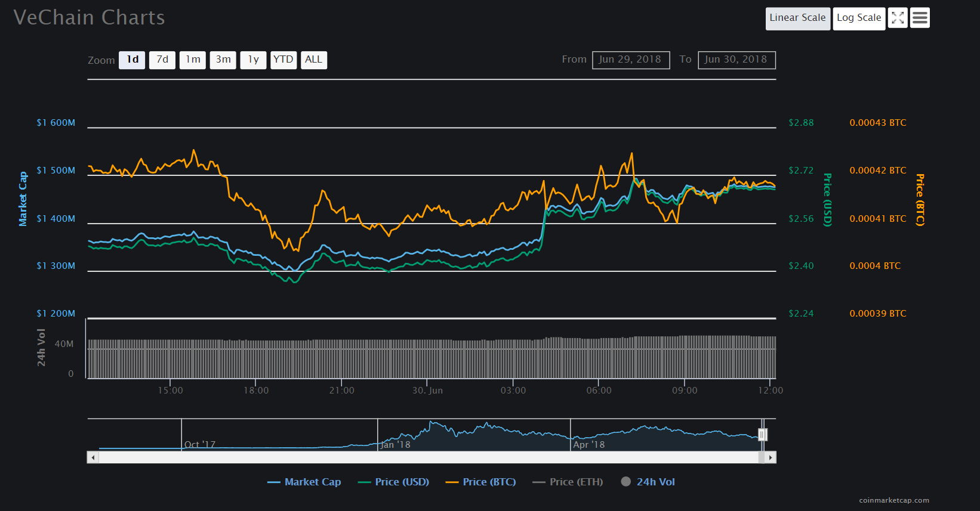Enable Price (ETH) series in legend
Image resolution: width=980 pixels, height=511 pixels.
tap(568, 482)
